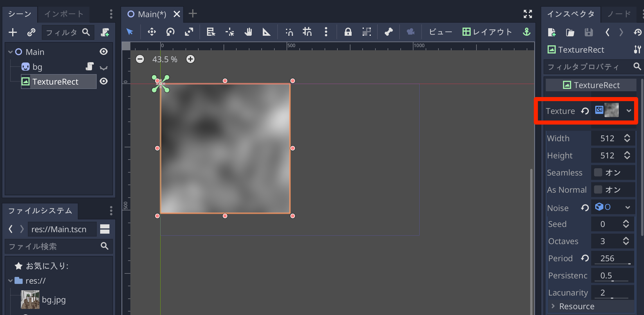Screen dimensions: 644x315
Task: Open the Texture property dropdown
Action: 629,110
